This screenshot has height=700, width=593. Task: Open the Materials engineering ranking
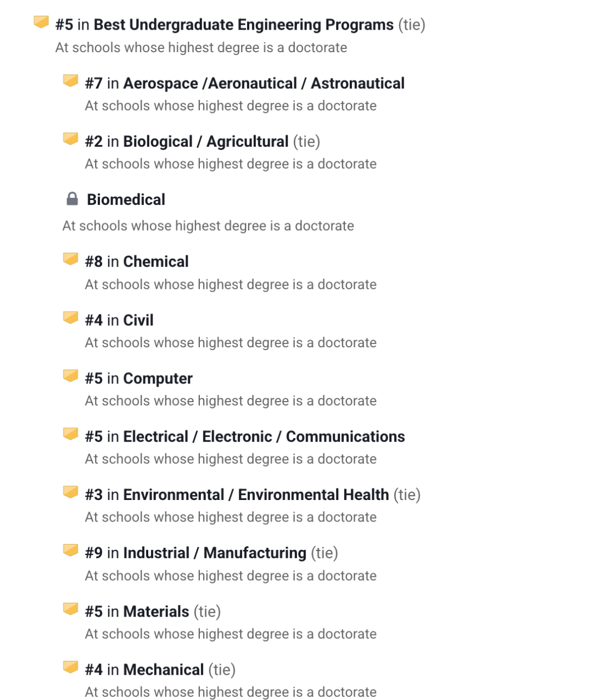point(156,612)
